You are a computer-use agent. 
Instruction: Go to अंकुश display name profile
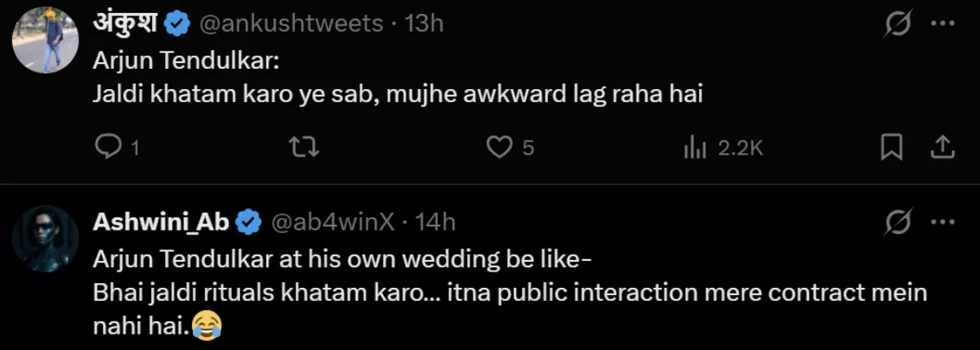125,24
